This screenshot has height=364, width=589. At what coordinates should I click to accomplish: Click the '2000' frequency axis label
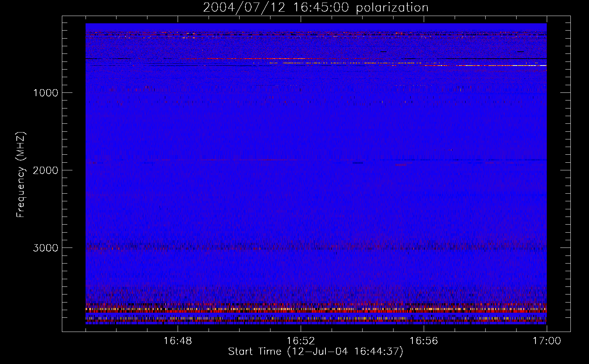point(46,170)
